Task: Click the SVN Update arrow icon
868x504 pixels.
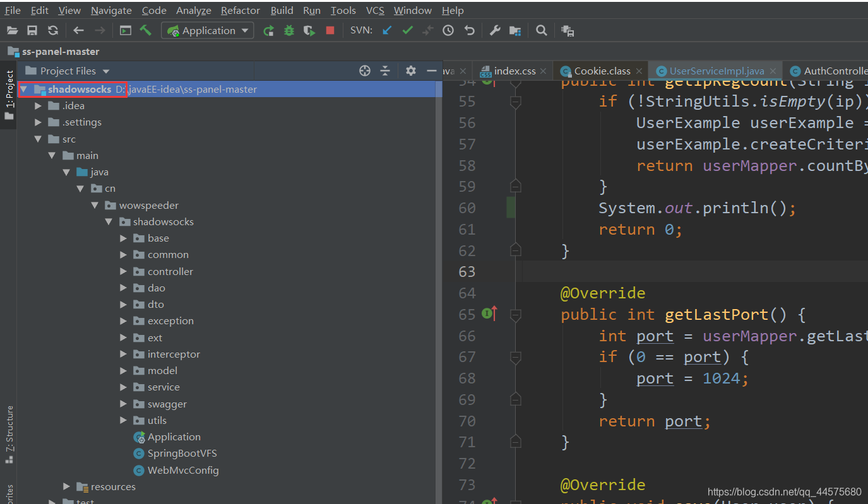Action: (x=388, y=30)
